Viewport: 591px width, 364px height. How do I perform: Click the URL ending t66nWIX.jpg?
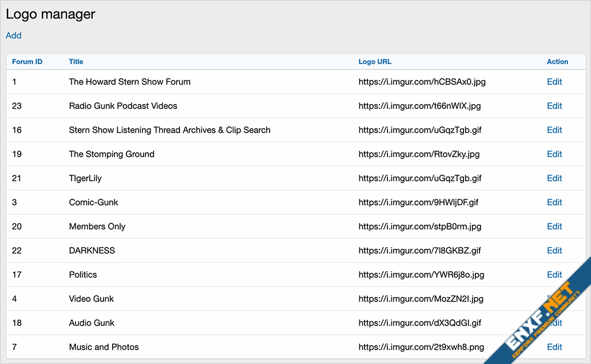tap(420, 106)
